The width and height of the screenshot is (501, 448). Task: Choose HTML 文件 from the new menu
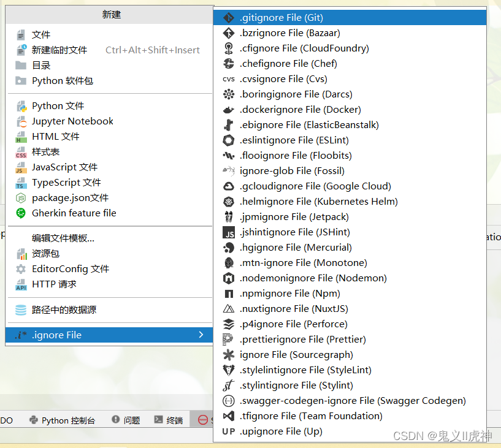(109, 136)
